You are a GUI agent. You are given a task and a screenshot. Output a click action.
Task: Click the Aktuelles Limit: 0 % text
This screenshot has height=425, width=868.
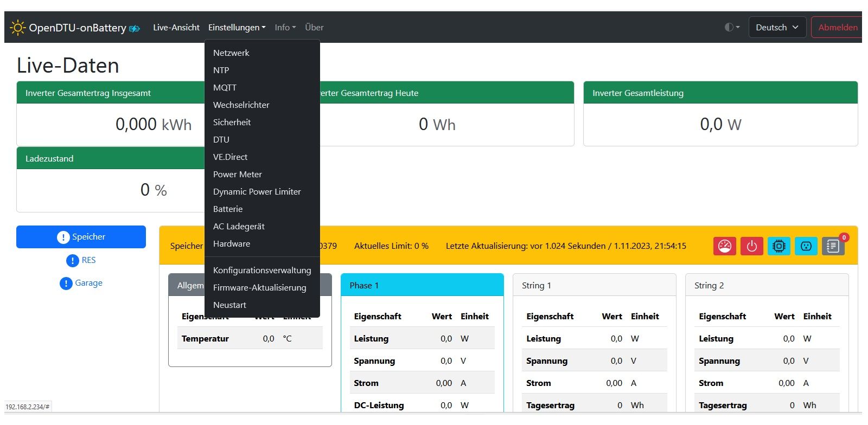point(391,246)
